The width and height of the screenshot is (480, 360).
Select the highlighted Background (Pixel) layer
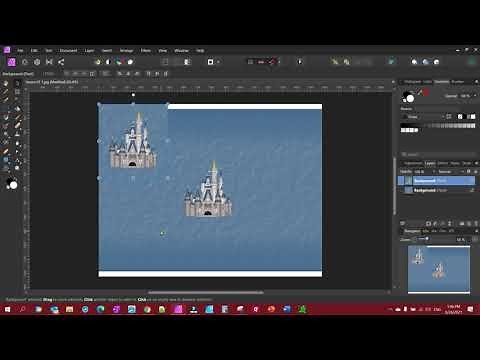(x=437, y=181)
